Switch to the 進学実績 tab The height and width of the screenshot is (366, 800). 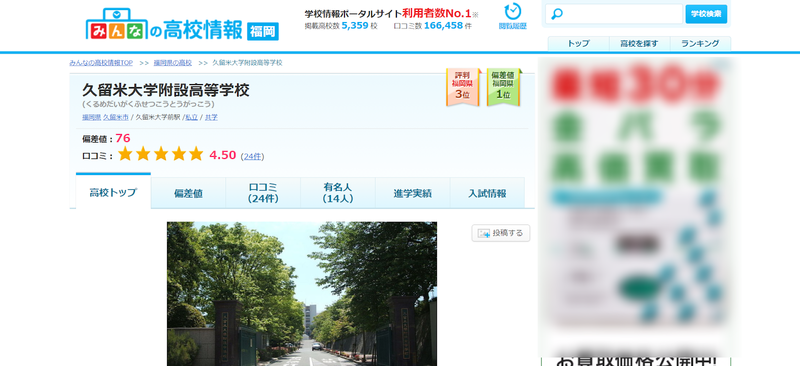412,193
